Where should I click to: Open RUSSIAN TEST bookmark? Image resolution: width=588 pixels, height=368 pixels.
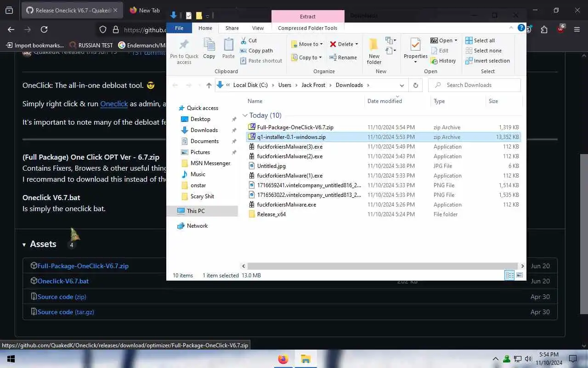(91, 45)
